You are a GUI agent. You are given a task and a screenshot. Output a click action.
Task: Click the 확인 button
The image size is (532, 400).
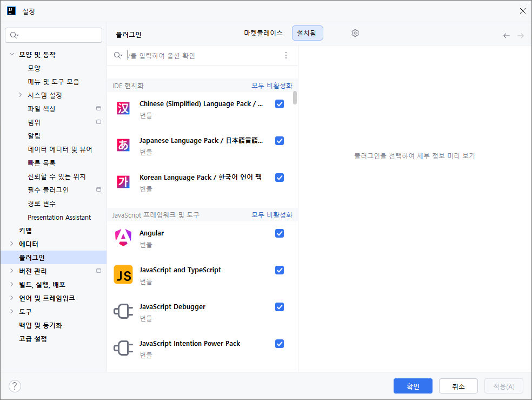(413, 386)
